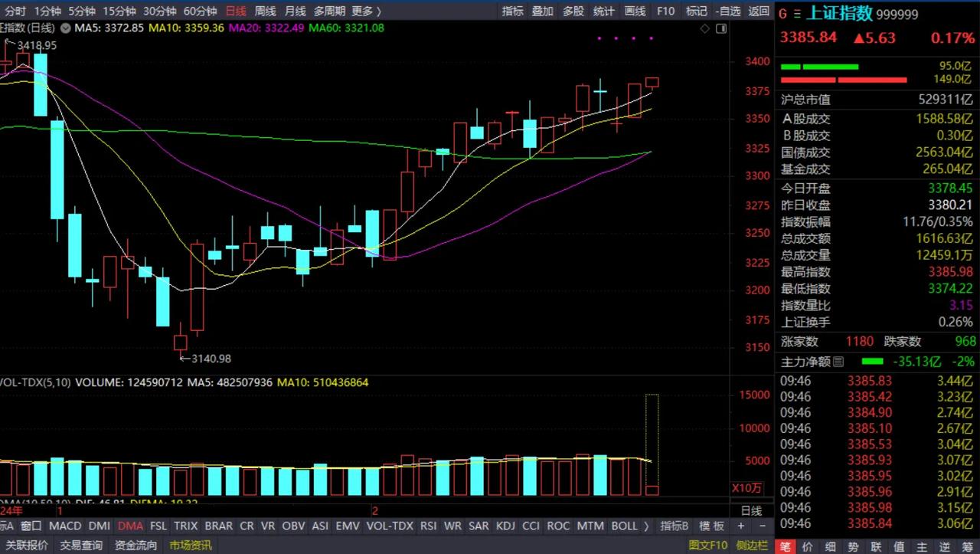This screenshot has height=554, width=980.
Task: Open the 多周期 view
Action: click(328, 11)
